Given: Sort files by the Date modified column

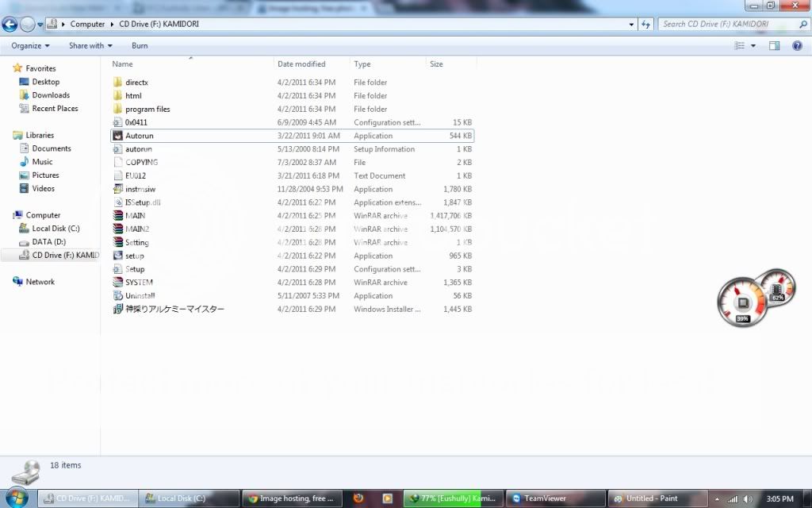Looking at the screenshot, I should pos(301,64).
